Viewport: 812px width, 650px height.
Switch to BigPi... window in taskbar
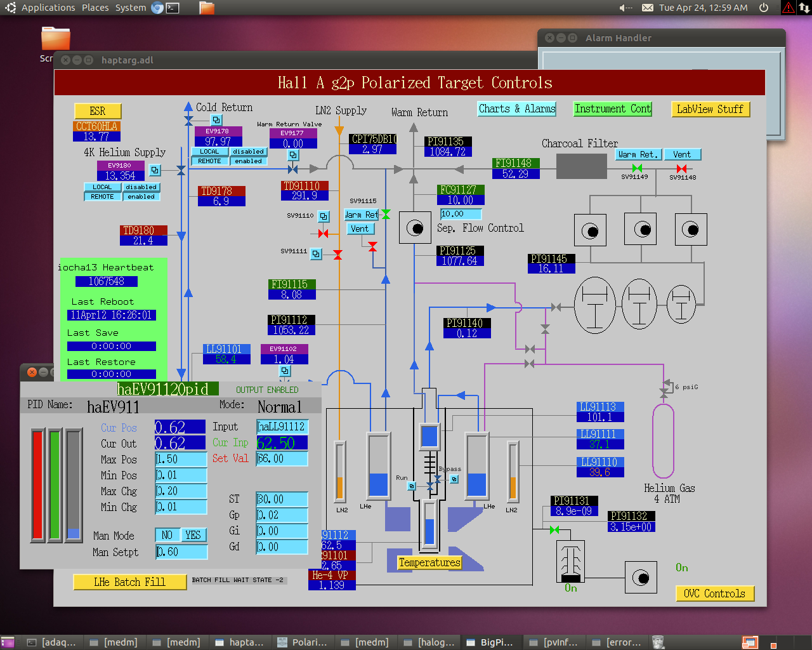click(490, 642)
